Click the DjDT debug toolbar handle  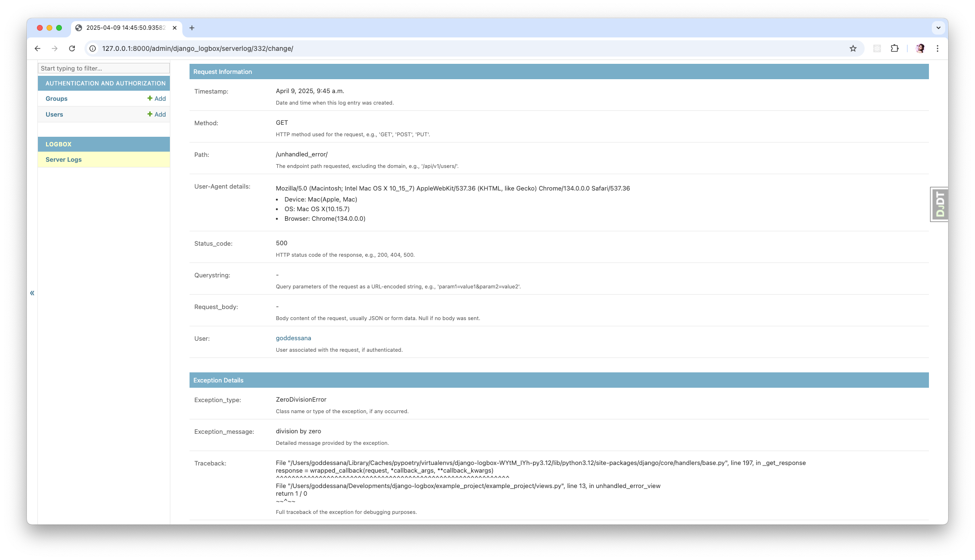939,203
